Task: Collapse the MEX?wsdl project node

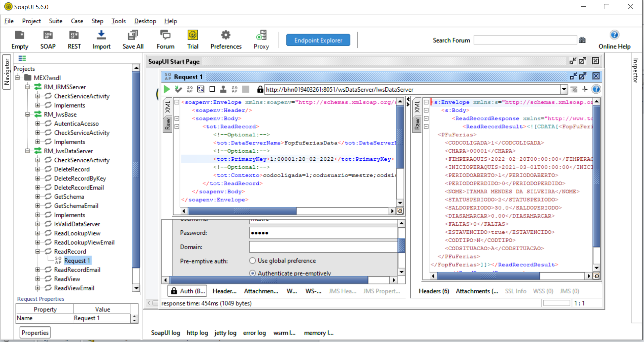Action: tap(17, 77)
